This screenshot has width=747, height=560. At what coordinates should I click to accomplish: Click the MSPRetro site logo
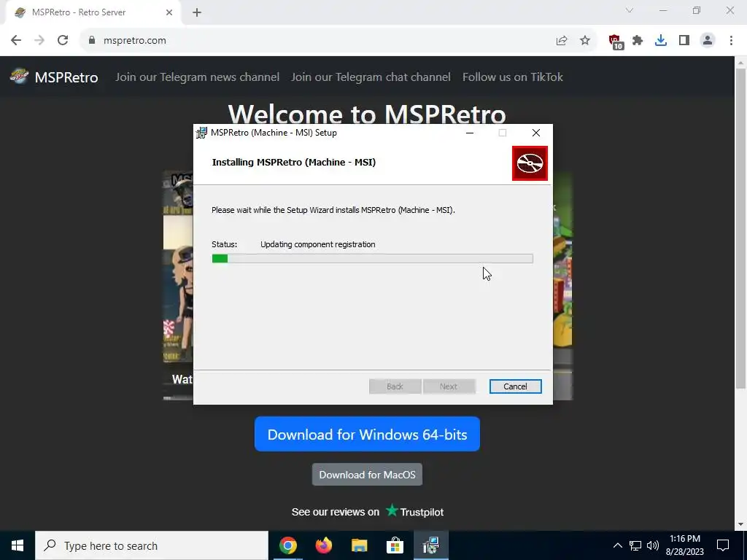[20, 76]
